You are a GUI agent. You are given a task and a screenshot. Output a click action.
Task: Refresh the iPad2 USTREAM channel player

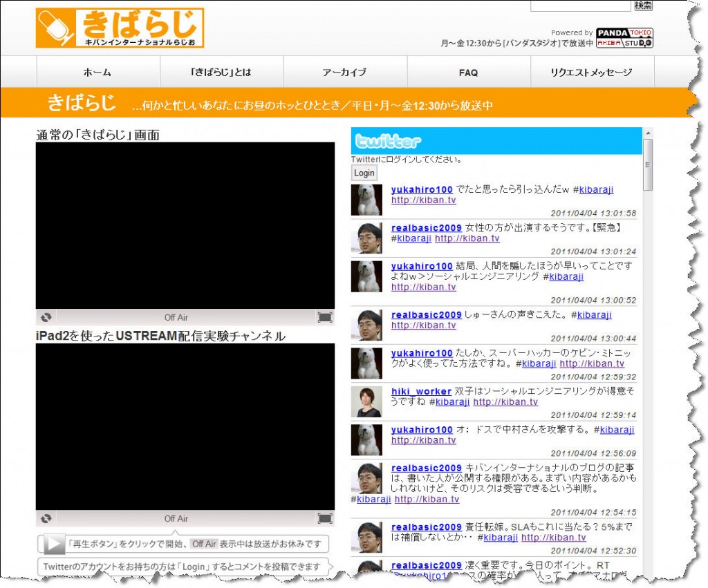pos(46,518)
